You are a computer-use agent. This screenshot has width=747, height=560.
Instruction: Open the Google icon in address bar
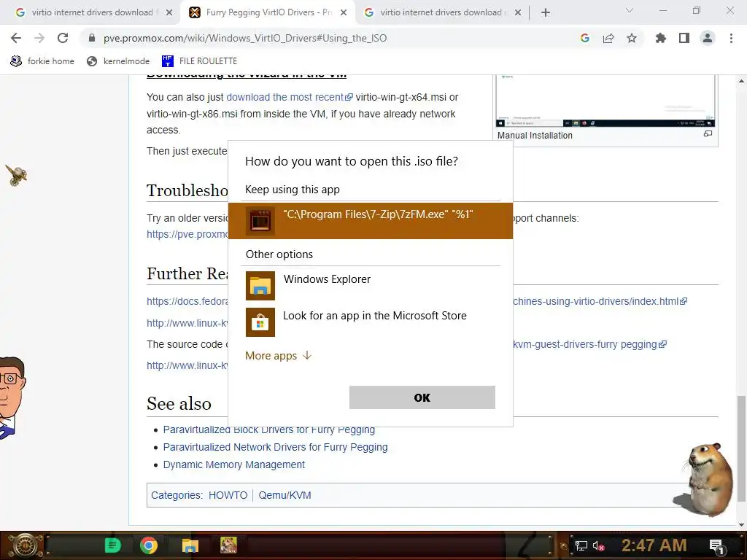585,38
